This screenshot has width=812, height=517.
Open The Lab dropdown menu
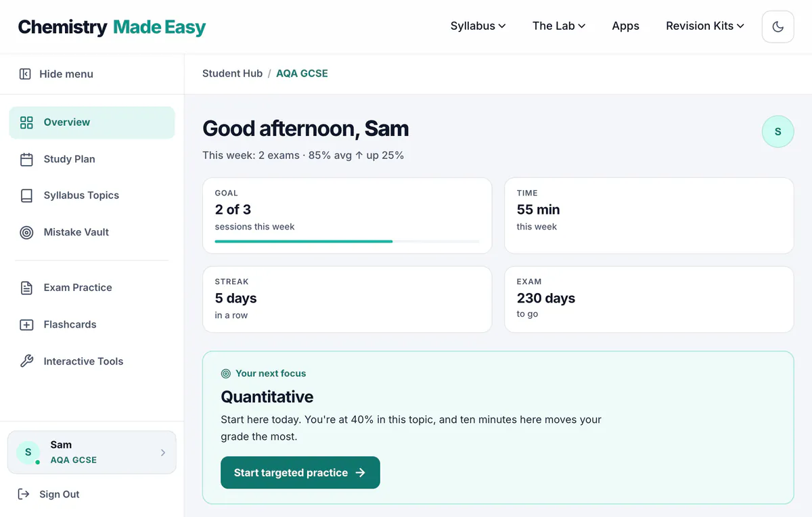pyautogui.click(x=558, y=26)
